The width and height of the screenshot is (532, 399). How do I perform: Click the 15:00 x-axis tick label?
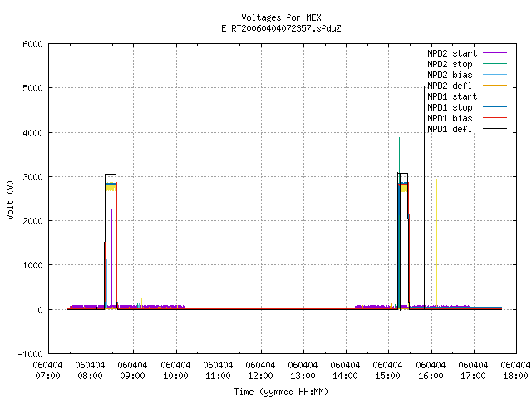pos(388,376)
